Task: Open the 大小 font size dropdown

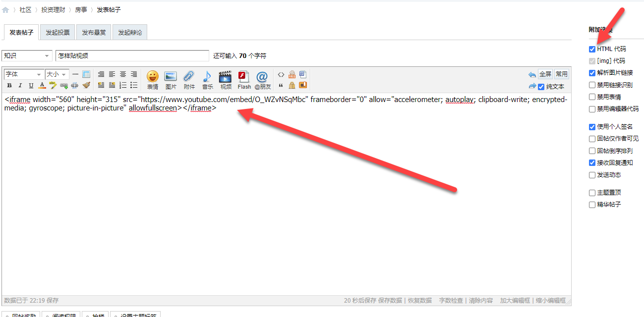Action: pos(57,74)
